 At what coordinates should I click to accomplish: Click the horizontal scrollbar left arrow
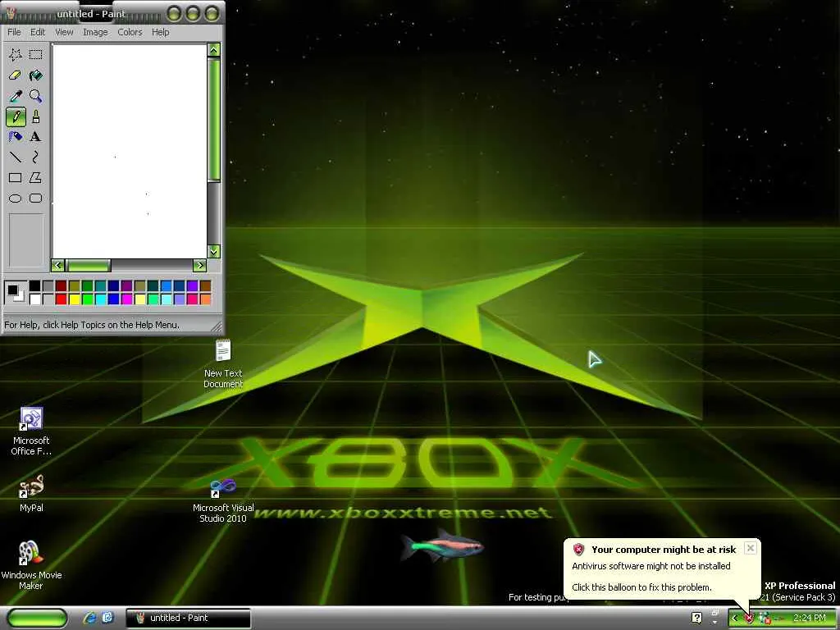(x=58, y=265)
